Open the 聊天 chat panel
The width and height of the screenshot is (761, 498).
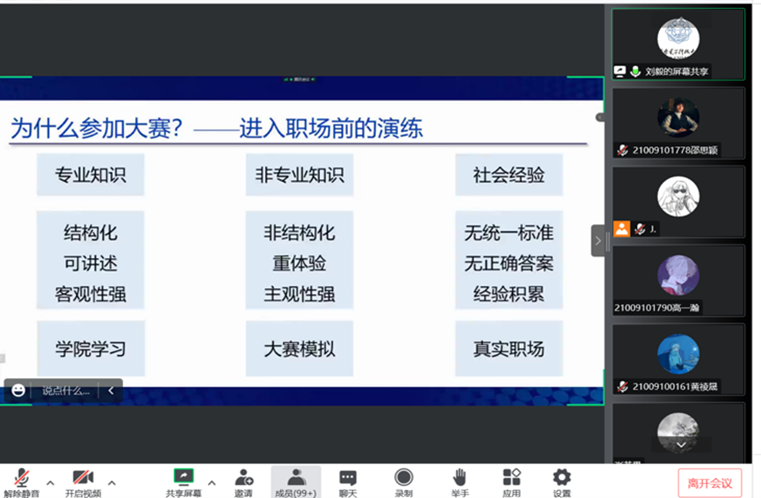click(x=348, y=480)
